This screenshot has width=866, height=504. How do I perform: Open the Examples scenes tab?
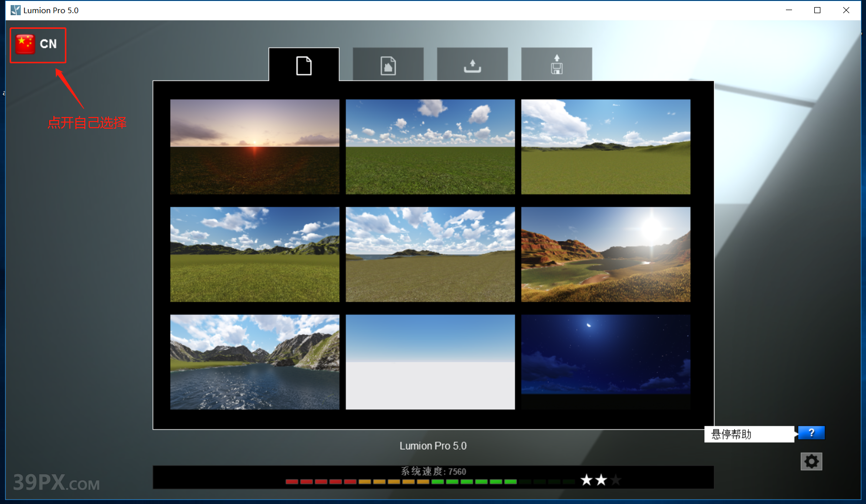(388, 65)
